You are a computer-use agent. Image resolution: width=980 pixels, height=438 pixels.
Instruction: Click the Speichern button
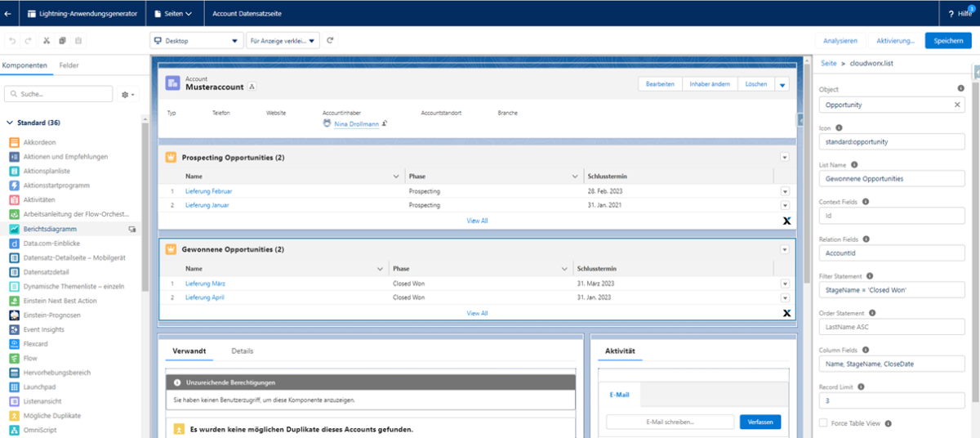[x=948, y=40]
